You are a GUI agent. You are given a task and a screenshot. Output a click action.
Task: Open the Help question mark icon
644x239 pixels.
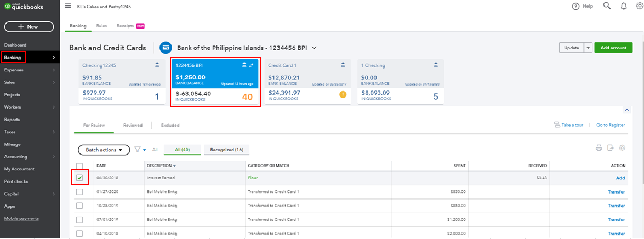click(576, 6)
